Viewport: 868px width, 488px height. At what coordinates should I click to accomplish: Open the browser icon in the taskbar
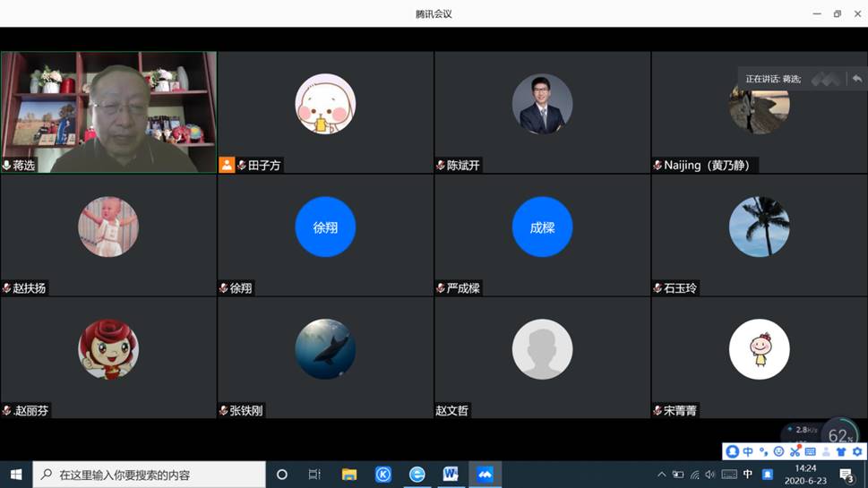click(417, 475)
